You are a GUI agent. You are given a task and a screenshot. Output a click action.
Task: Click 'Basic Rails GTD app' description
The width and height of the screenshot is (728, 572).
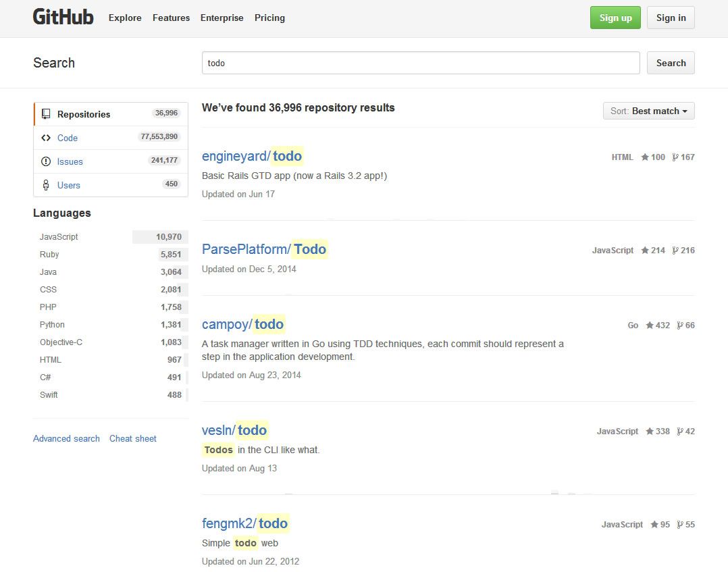[x=294, y=176]
